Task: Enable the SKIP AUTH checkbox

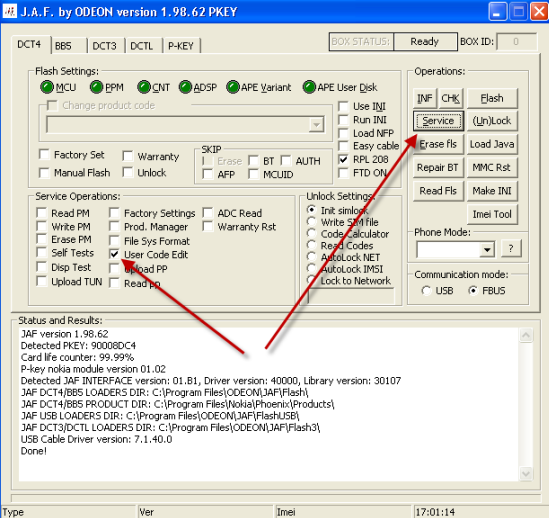Action: click(286, 161)
